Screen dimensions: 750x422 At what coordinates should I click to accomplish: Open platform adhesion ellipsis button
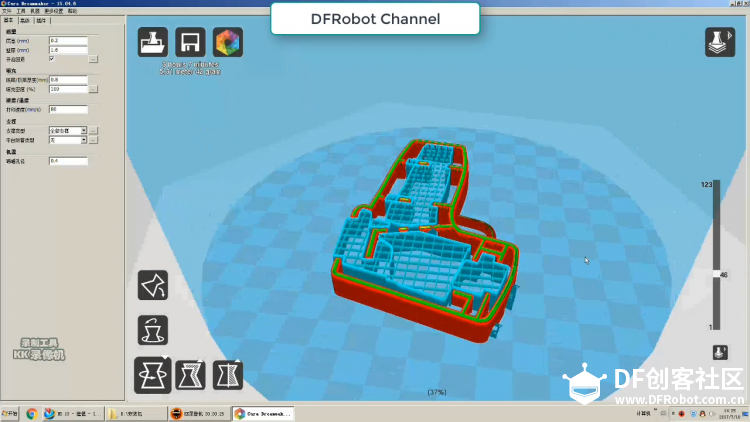coord(93,140)
